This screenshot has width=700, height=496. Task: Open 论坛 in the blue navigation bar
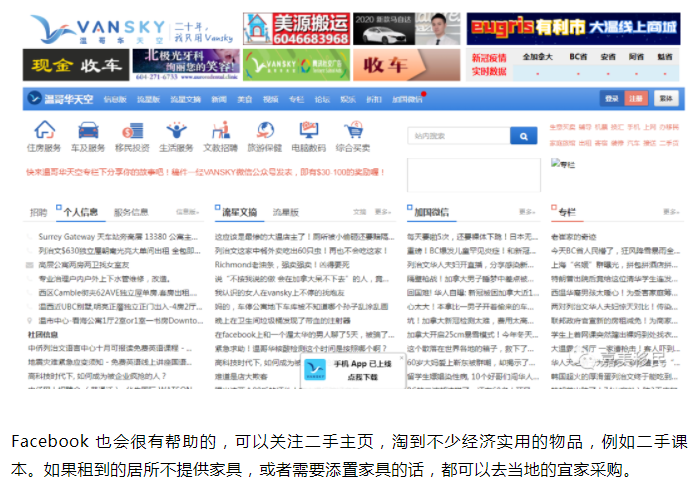(x=322, y=99)
